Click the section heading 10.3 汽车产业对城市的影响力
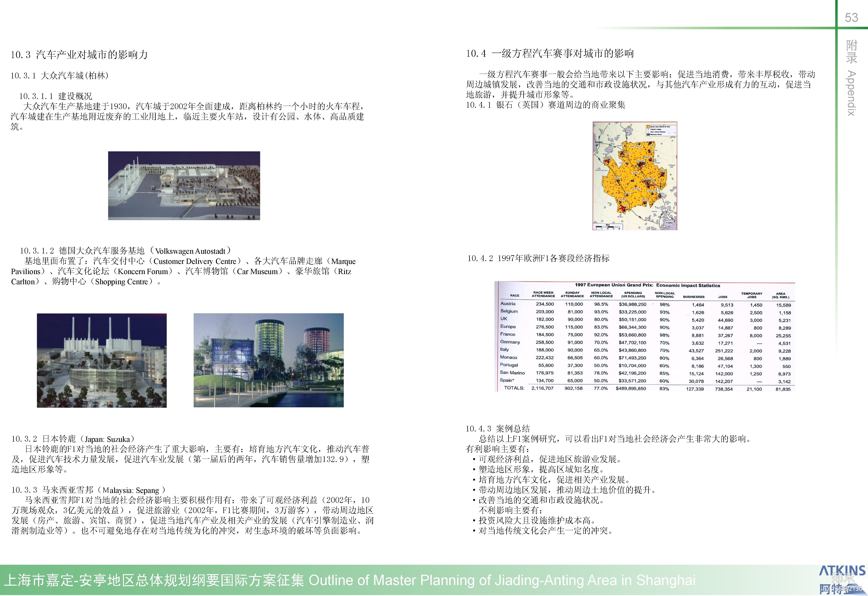The width and height of the screenshot is (868, 596). pyautogui.click(x=79, y=55)
